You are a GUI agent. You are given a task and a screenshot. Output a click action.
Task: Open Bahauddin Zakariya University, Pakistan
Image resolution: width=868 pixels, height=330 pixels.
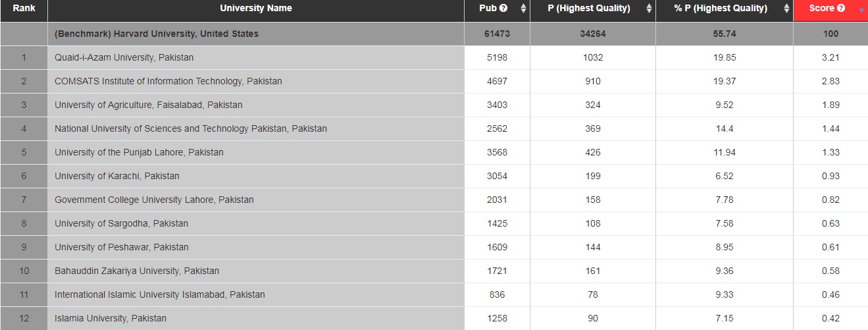tap(137, 271)
